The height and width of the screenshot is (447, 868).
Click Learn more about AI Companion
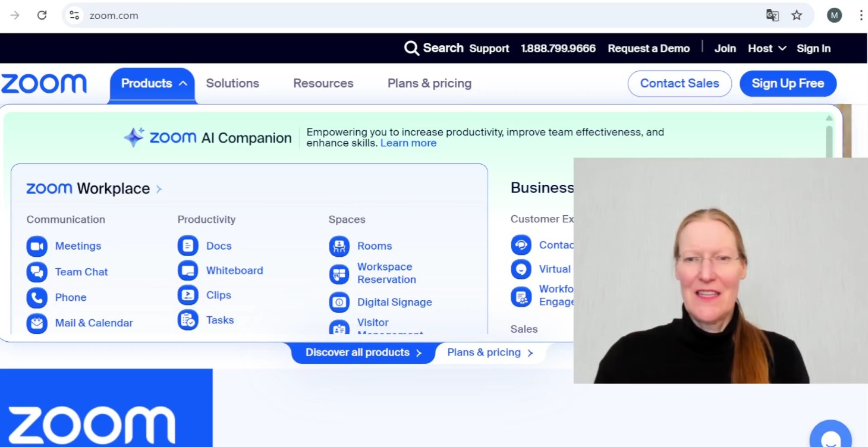pos(408,143)
